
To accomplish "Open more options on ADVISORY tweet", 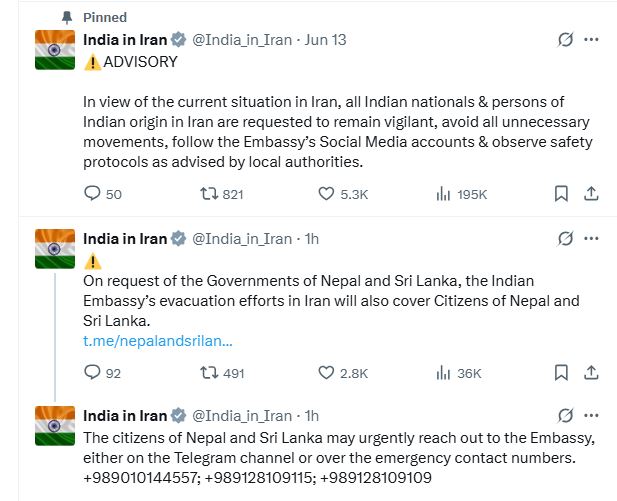I will click(591, 41).
